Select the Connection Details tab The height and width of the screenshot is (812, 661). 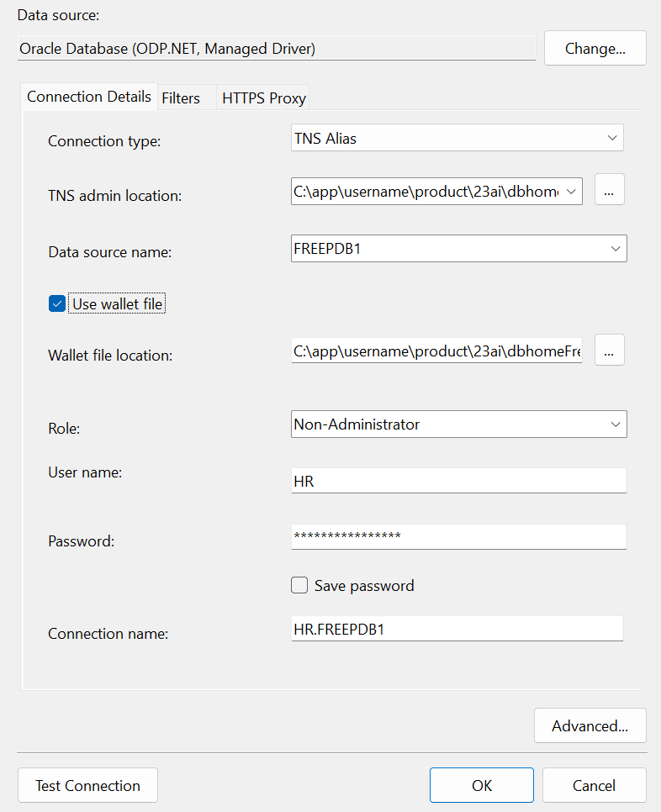pos(88,96)
